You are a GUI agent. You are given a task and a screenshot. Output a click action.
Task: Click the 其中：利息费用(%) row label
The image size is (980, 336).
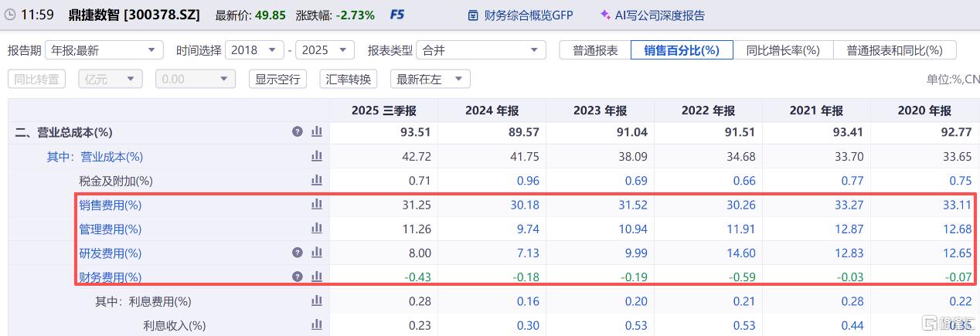[x=143, y=301]
